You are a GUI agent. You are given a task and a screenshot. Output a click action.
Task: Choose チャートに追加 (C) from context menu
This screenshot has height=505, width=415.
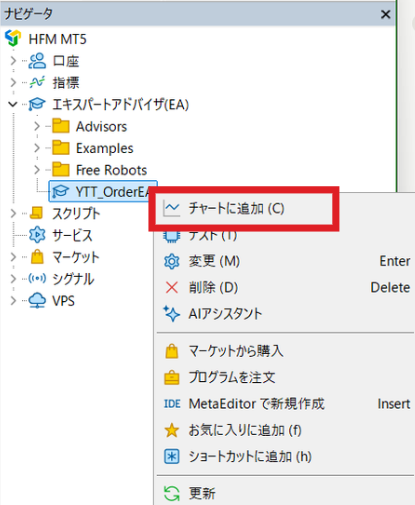point(244,209)
